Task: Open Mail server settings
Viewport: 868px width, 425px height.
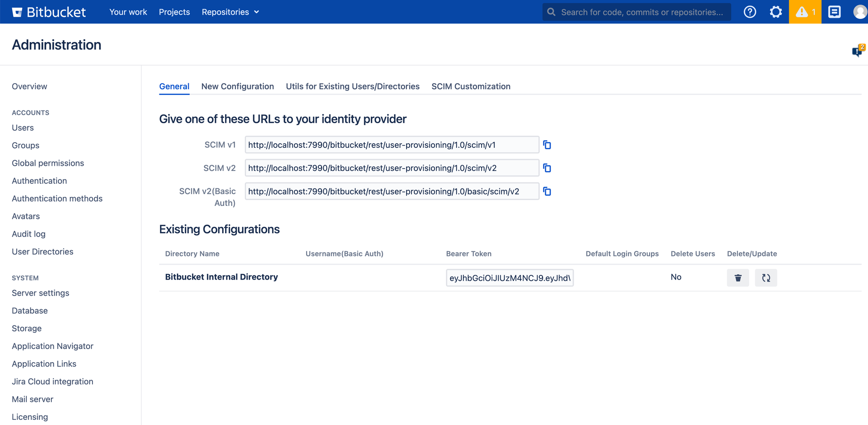Action: [x=33, y=399]
